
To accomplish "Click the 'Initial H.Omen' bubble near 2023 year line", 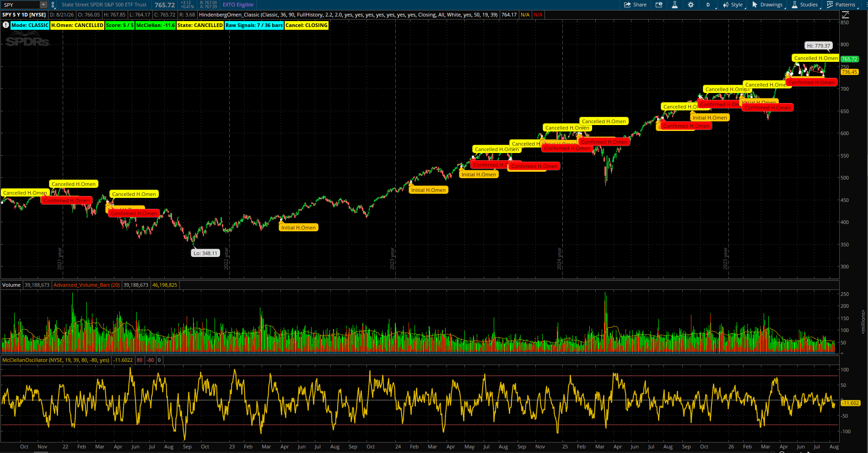I will [428, 190].
